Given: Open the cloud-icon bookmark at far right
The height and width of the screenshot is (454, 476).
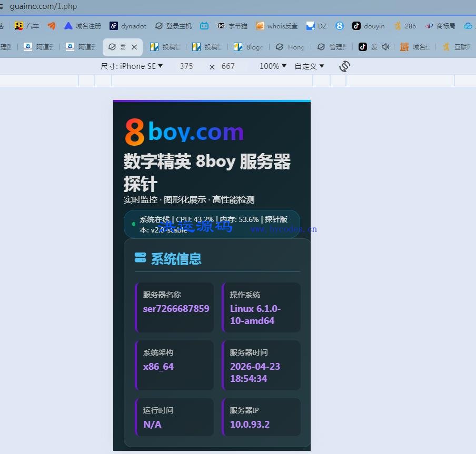Looking at the screenshot, I should (x=468, y=26).
